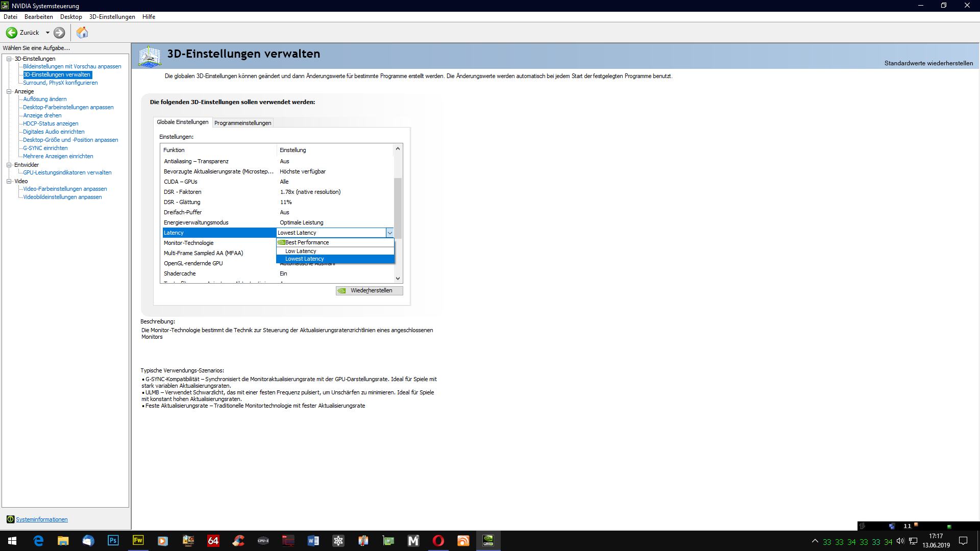
Task: Select Best Performance in Latency list
Action: click(x=307, y=242)
